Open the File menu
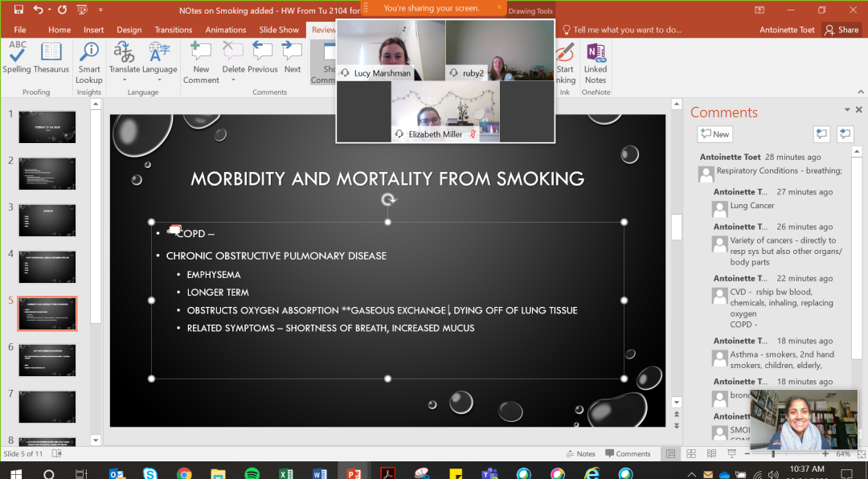This screenshot has height=479, width=868. point(20,30)
